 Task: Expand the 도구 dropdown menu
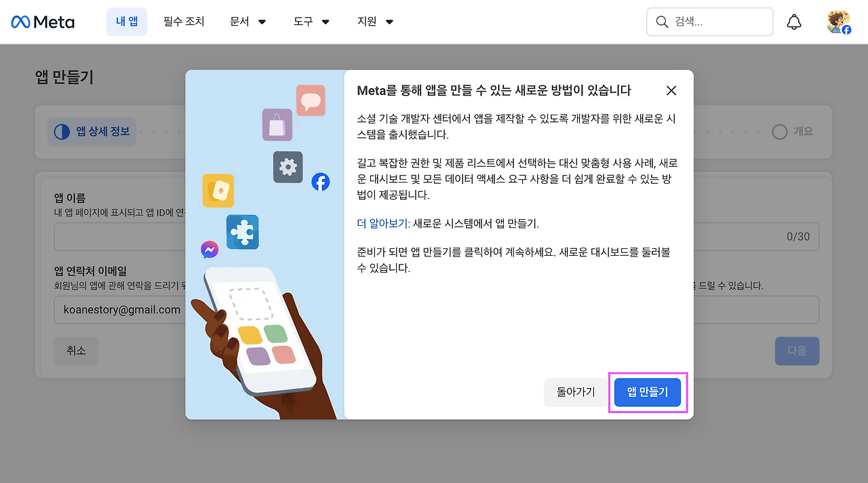click(x=311, y=22)
